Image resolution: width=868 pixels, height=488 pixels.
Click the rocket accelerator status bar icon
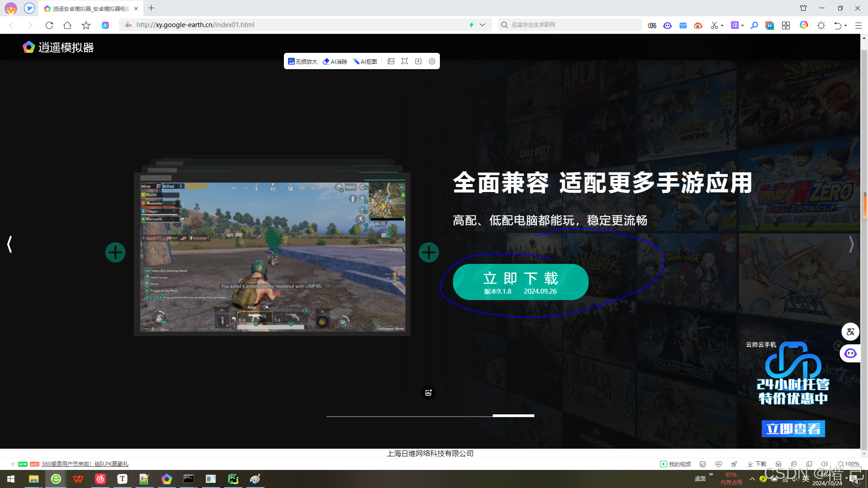(x=734, y=464)
